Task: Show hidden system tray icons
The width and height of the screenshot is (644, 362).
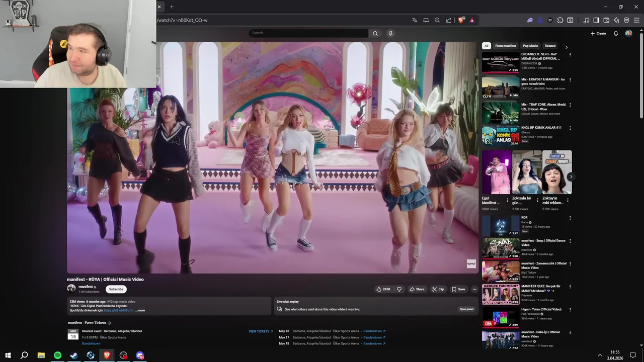Action: click(x=599, y=355)
